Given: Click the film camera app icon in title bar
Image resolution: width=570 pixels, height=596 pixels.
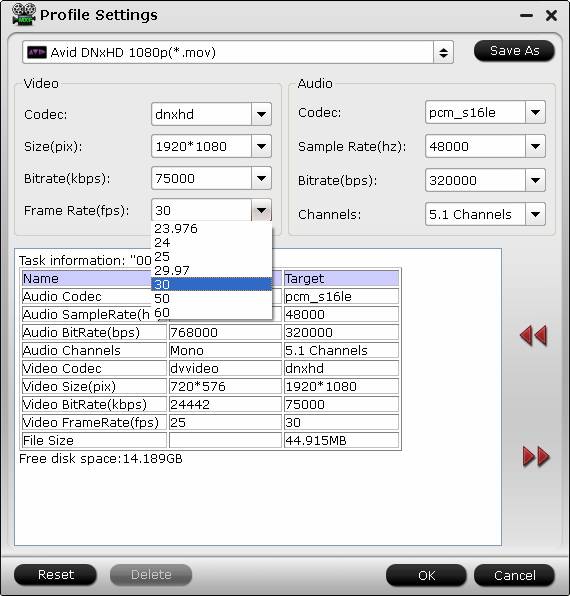Looking at the screenshot, I should 24,14.
